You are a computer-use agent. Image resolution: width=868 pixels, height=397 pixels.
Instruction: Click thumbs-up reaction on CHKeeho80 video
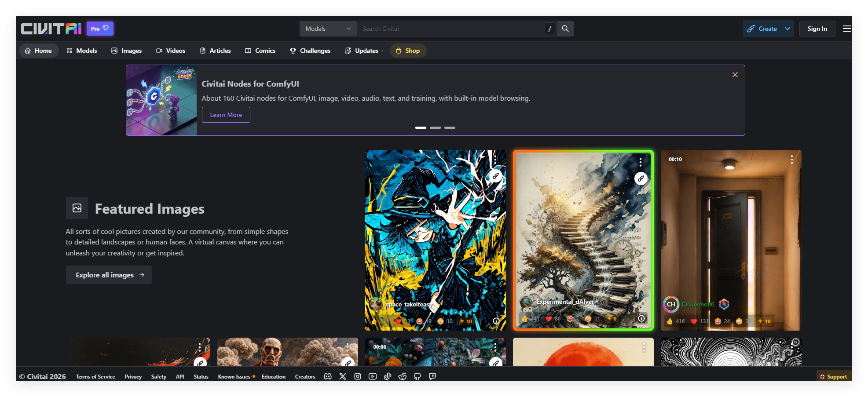click(676, 321)
